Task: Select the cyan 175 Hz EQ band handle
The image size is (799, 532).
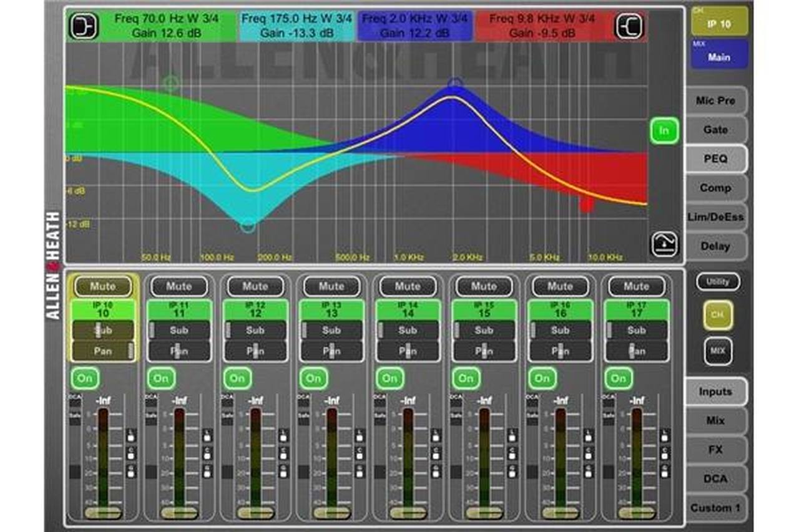Action: [248, 226]
